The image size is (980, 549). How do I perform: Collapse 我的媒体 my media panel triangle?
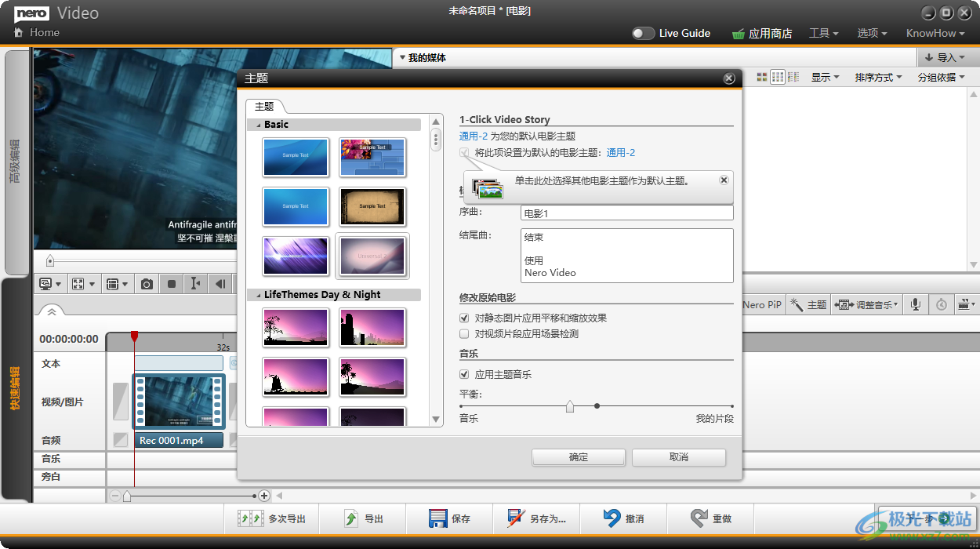tap(402, 57)
